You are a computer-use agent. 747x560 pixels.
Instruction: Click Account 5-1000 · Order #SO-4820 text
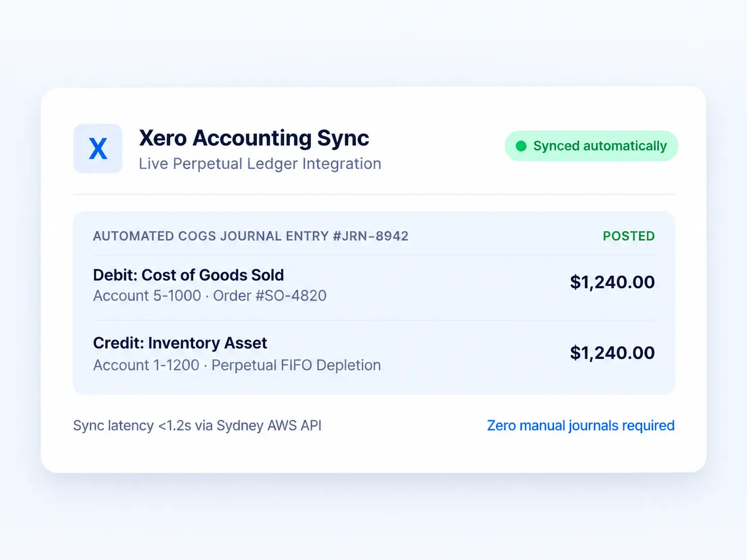210,295
